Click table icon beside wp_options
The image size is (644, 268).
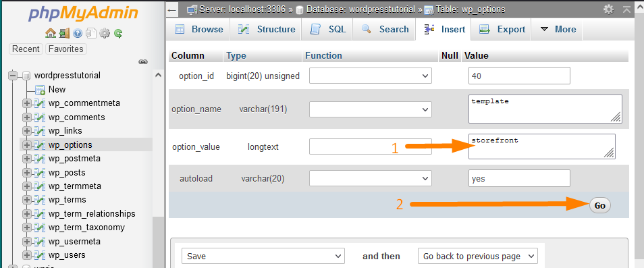40,145
